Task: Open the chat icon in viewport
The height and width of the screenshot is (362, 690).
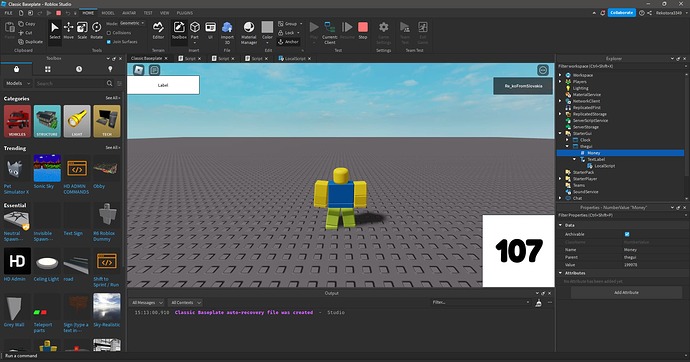Action: pos(154,70)
